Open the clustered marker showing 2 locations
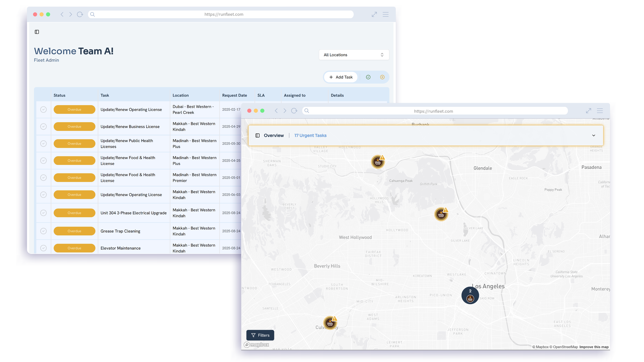 pyautogui.click(x=470, y=295)
